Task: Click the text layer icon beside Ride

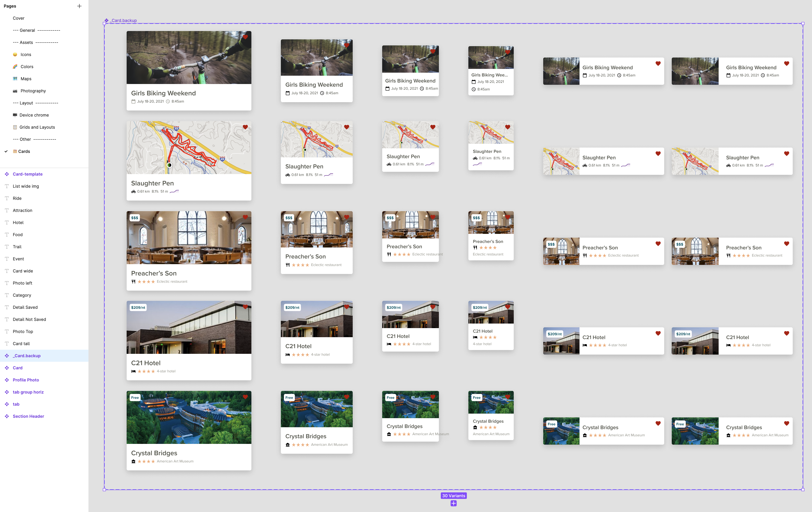Action: 7,198
